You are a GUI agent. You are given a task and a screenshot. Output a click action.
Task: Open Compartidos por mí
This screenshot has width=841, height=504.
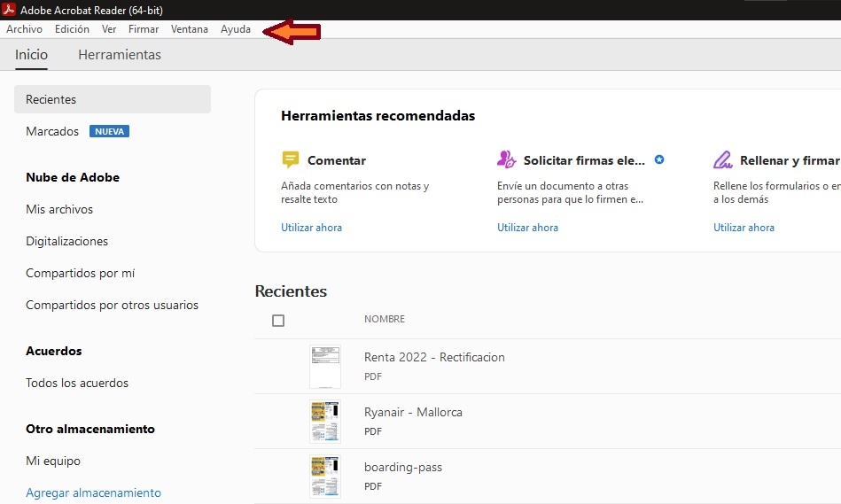coord(80,273)
